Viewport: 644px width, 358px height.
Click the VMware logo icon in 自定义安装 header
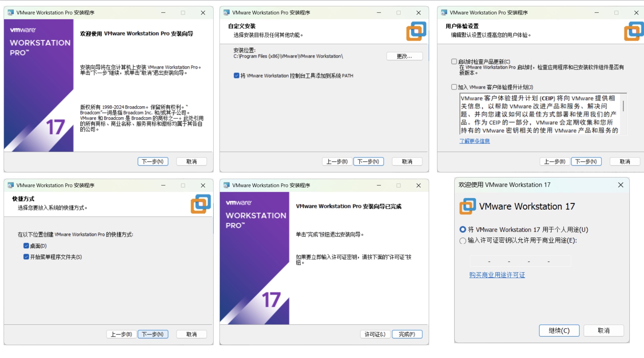[416, 31]
